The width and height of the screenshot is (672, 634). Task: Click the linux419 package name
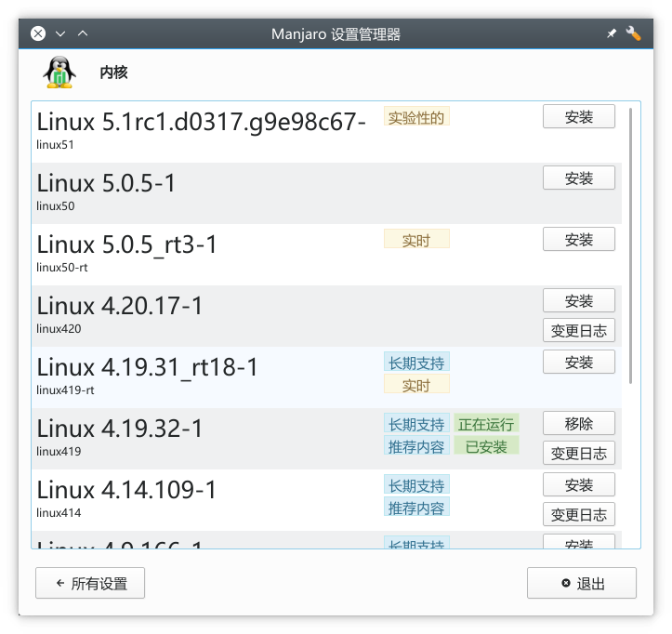coord(59,452)
